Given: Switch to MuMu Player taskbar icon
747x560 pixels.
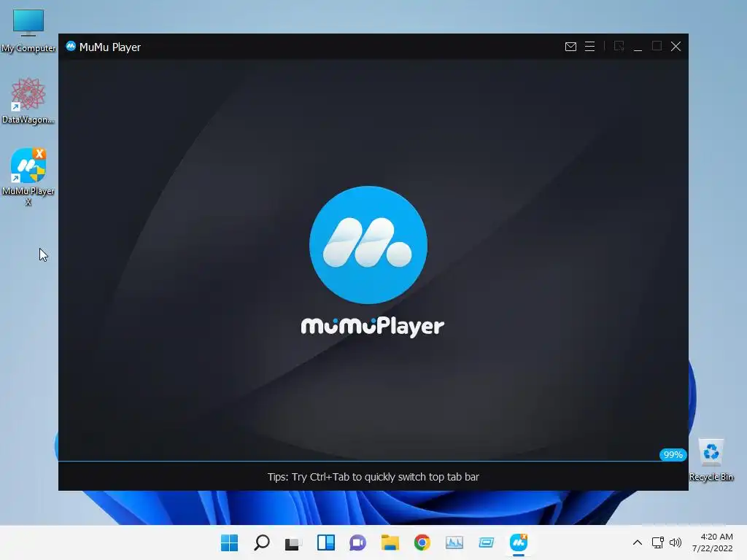Looking at the screenshot, I should pos(519,542).
